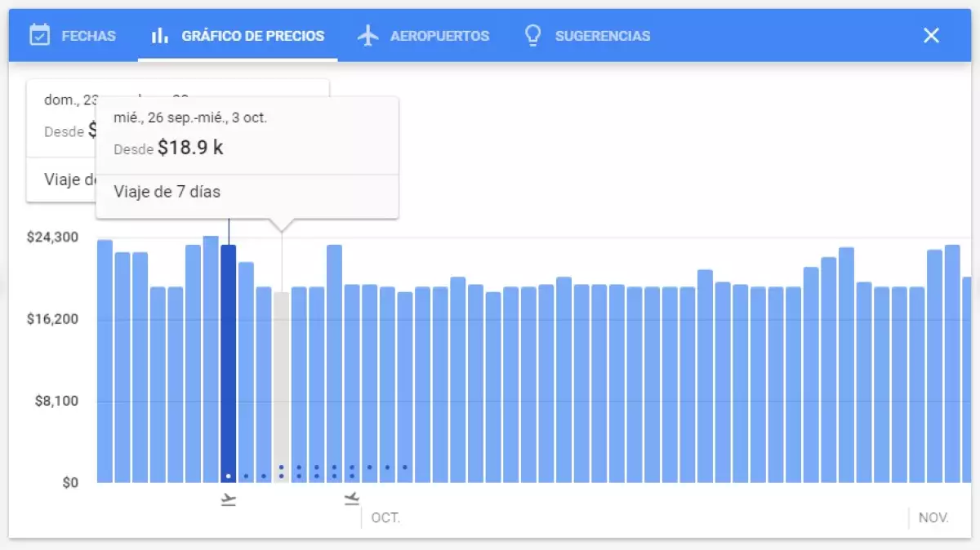Switch to the SUGERENCIAS tab label
Image resolution: width=980 pixels, height=550 pixels.
coord(603,36)
